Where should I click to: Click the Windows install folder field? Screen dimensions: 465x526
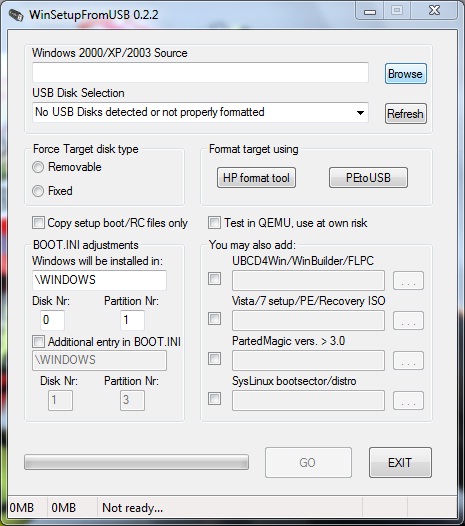pos(99,280)
